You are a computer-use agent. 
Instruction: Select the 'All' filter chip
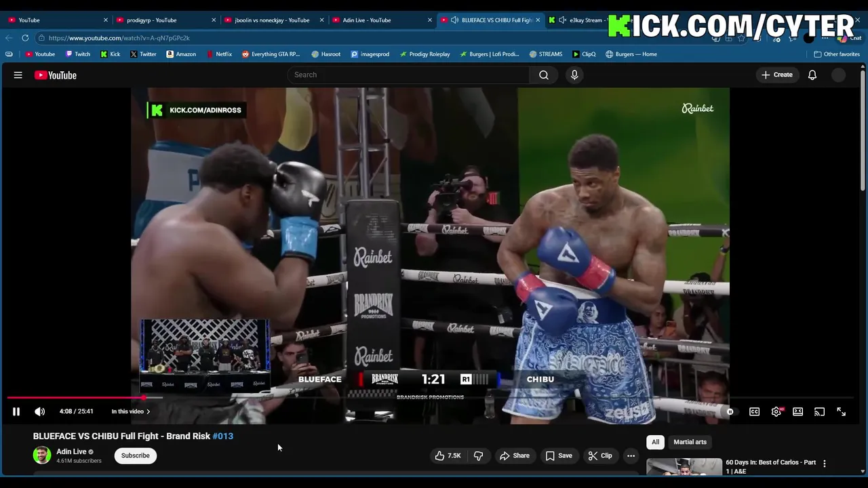[x=655, y=442]
